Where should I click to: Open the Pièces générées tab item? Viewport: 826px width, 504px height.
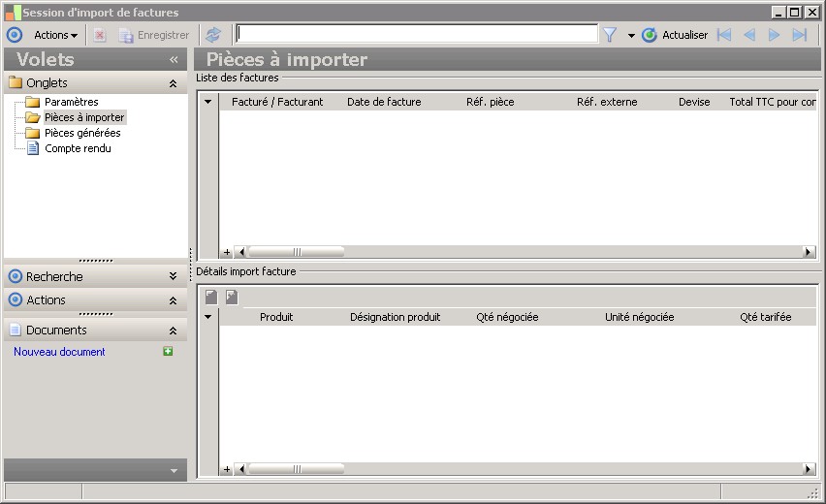(x=82, y=133)
